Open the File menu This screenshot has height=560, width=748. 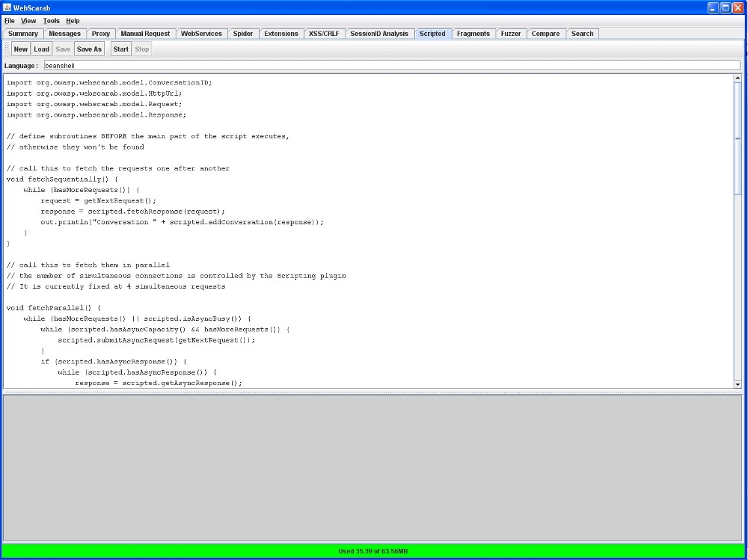pos(10,21)
